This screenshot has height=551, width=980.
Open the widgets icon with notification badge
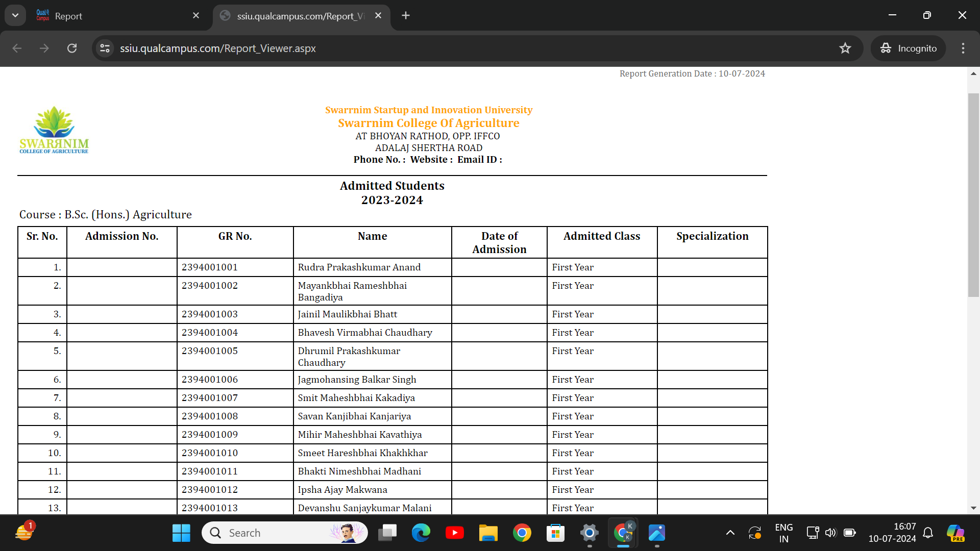[x=24, y=532]
